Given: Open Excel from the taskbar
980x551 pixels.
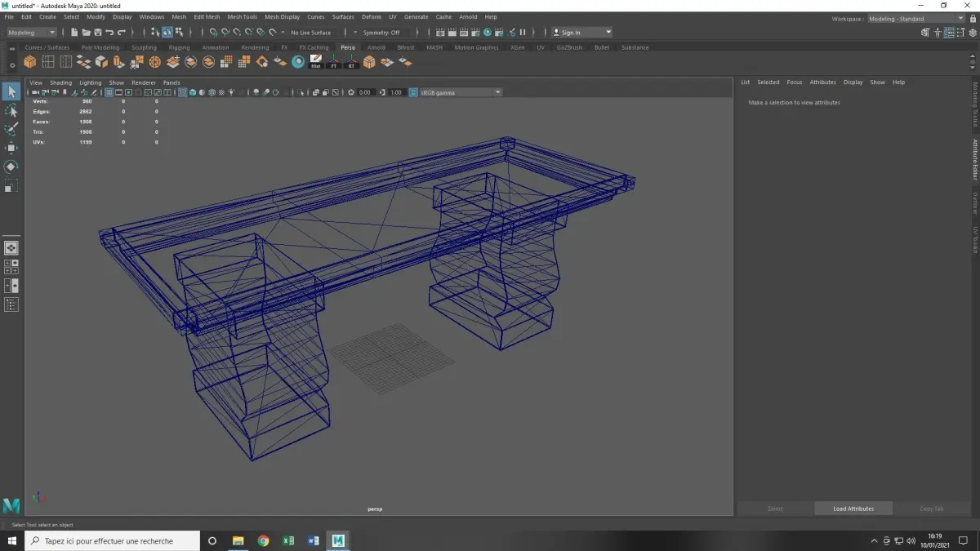Looking at the screenshot, I should click(x=288, y=540).
